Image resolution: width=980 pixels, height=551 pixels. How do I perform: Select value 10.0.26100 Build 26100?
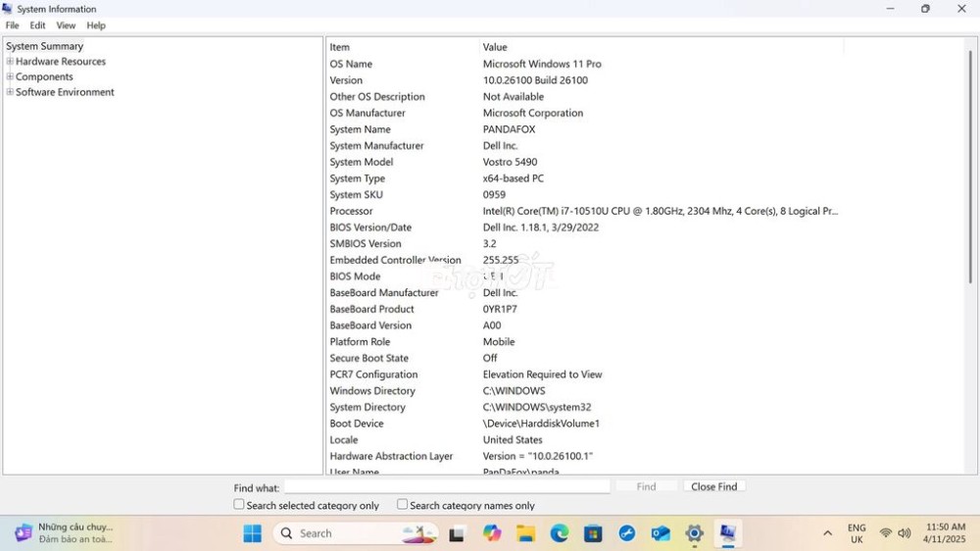(x=535, y=80)
